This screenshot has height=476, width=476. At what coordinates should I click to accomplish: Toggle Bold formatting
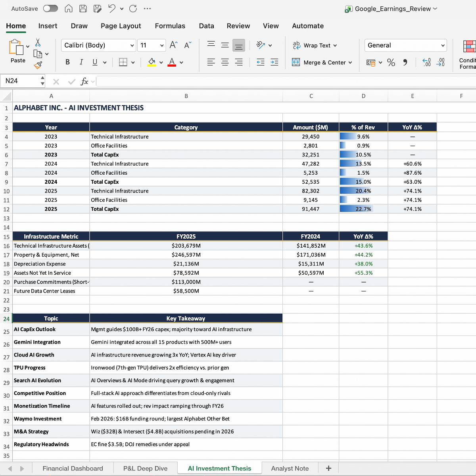point(67,62)
